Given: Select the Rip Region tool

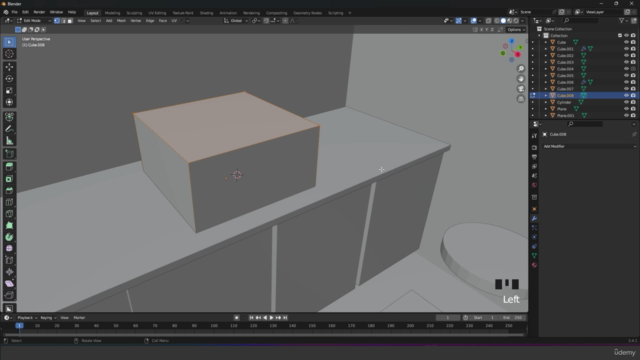Looking at the screenshot, I should pyautogui.click(x=9, y=295).
